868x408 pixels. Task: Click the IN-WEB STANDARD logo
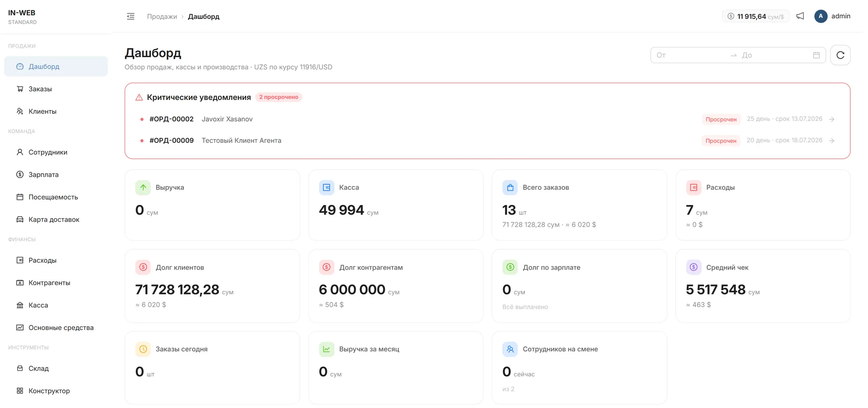[x=22, y=17]
